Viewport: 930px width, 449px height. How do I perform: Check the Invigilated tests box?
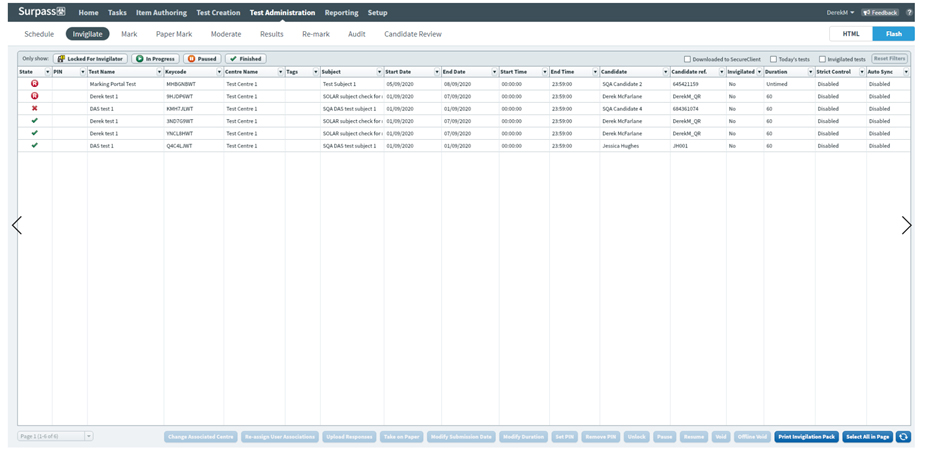click(x=823, y=59)
